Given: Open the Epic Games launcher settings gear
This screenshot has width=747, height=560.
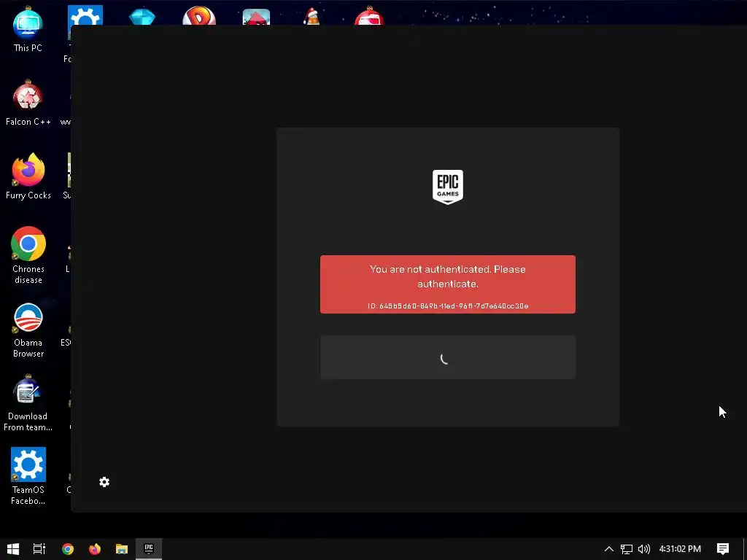Looking at the screenshot, I should pyautogui.click(x=104, y=482).
